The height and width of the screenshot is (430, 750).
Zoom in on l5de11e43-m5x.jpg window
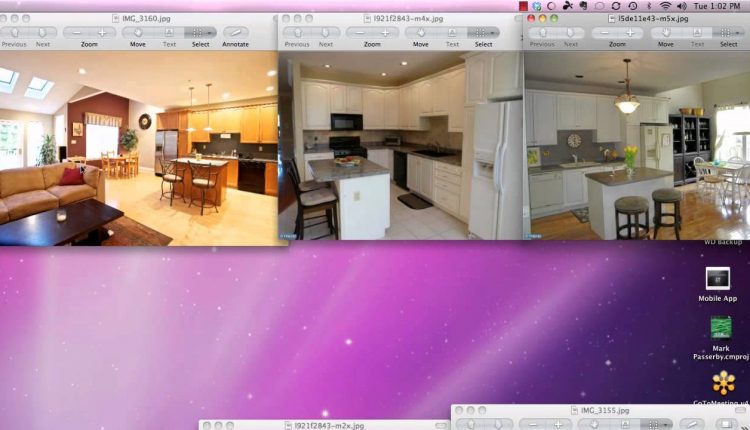point(630,33)
